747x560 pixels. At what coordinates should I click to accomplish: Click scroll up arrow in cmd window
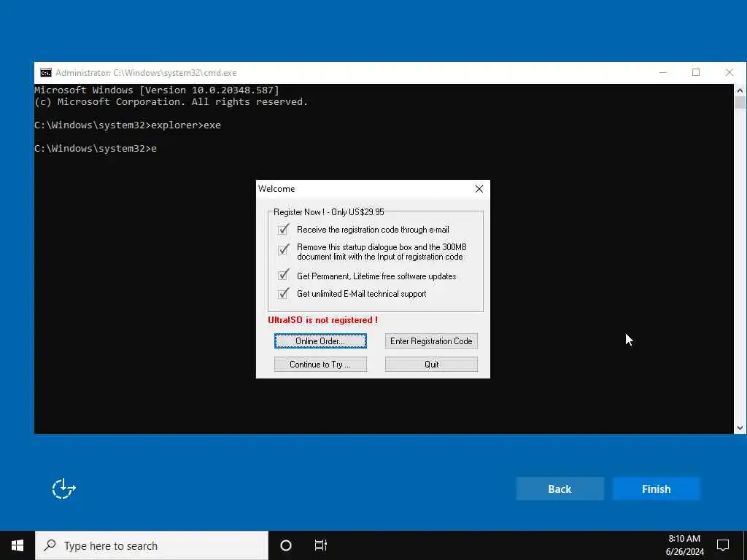click(x=740, y=90)
